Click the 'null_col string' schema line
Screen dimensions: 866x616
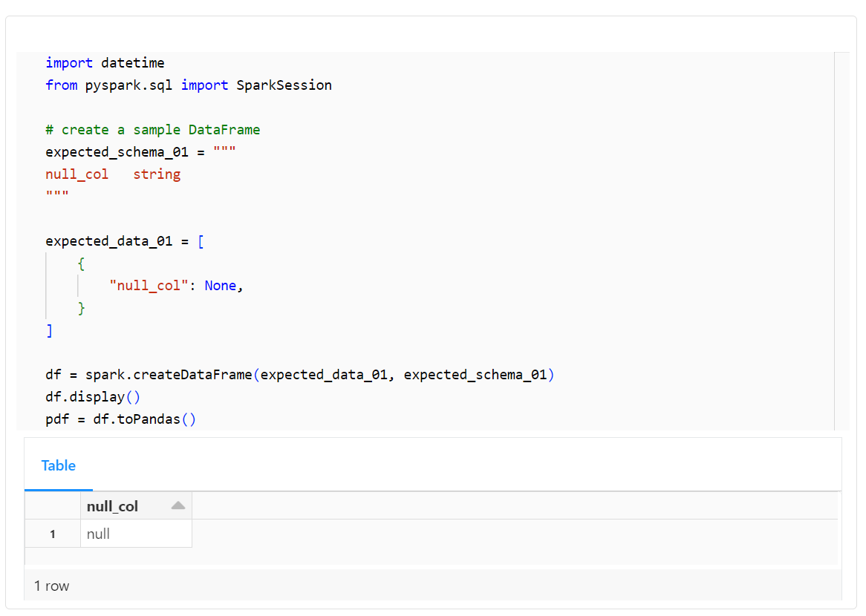113,174
